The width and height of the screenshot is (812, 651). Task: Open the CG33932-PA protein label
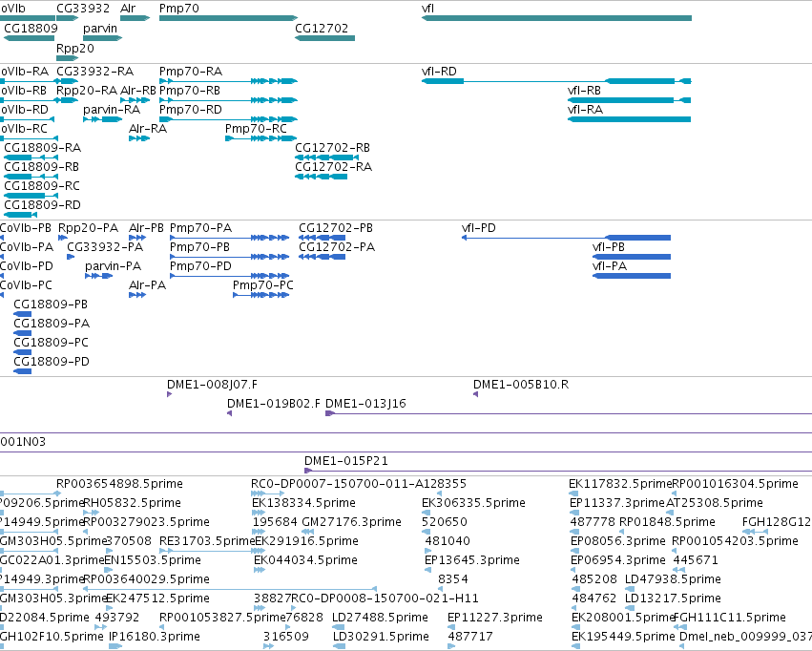point(105,247)
